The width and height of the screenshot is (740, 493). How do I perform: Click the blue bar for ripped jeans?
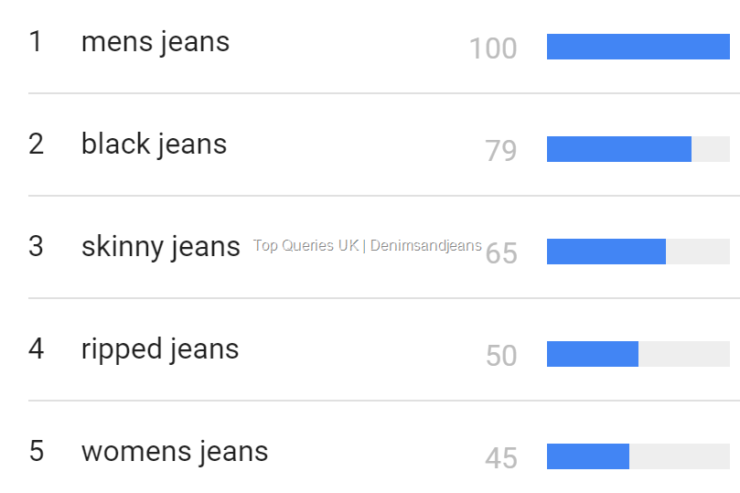(x=592, y=354)
